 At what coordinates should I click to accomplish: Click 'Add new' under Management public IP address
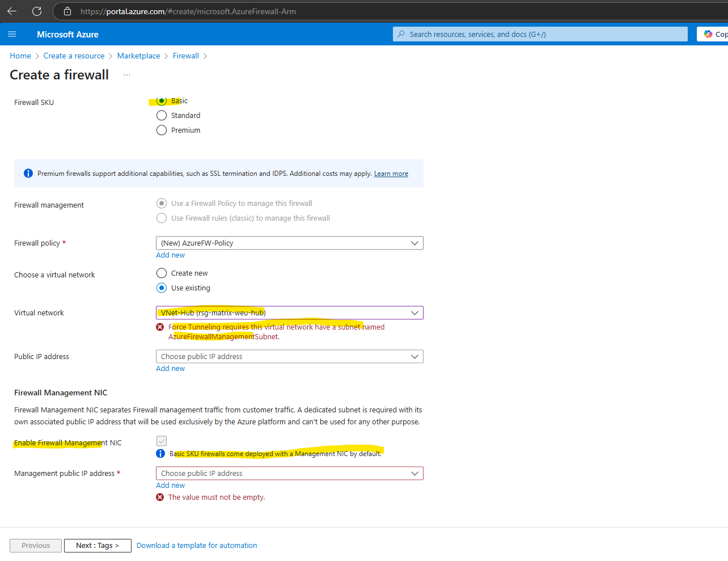170,485
